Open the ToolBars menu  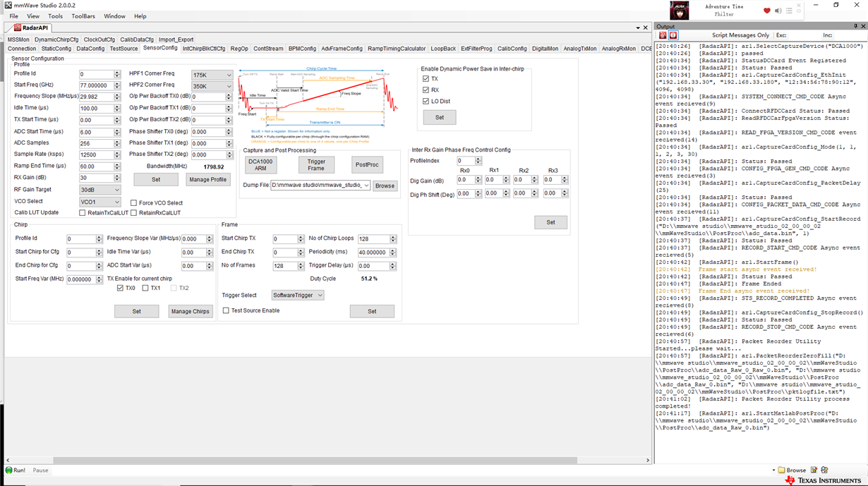click(83, 16)
